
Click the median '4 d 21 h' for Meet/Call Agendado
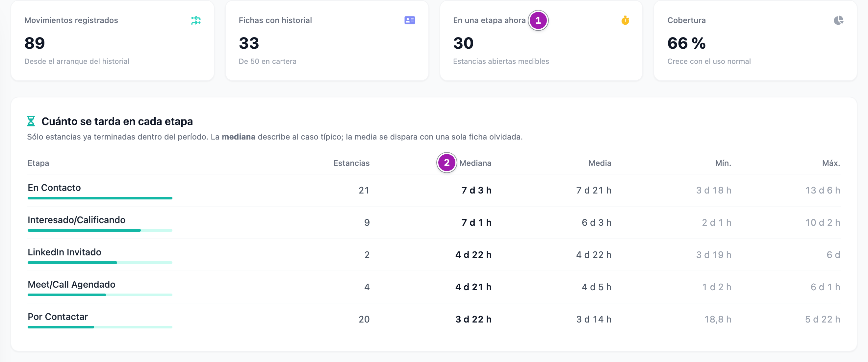(x=473, y=287)
